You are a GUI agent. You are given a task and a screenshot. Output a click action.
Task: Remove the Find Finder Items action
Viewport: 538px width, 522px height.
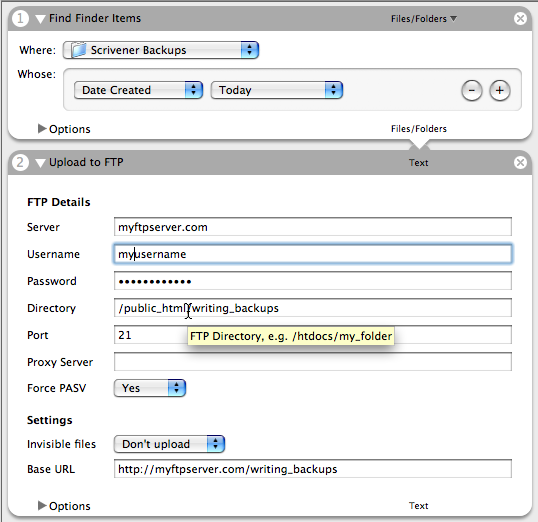click(x=520, y=18)
